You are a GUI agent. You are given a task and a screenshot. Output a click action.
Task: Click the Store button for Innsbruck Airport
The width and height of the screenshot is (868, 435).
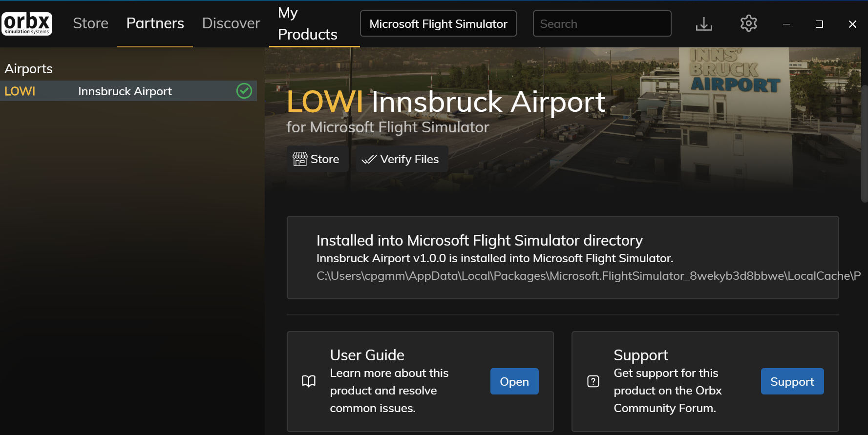(317, 159)
